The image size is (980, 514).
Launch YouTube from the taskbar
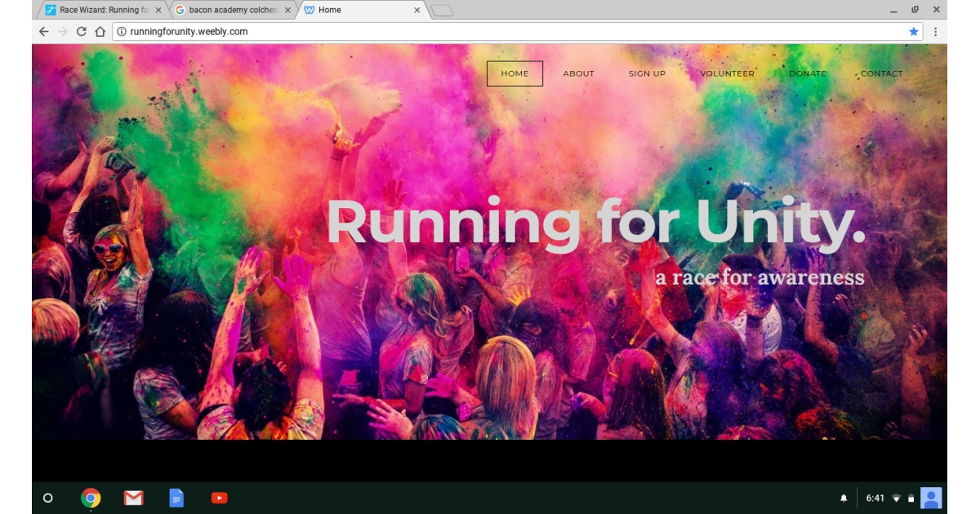(x=219, y=498)
